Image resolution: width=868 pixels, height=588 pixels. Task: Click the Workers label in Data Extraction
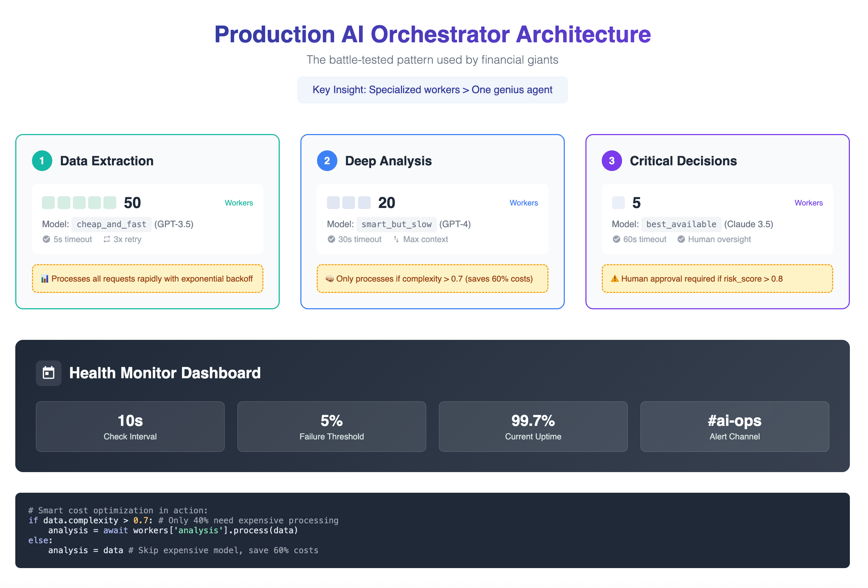tap(239, 203)
